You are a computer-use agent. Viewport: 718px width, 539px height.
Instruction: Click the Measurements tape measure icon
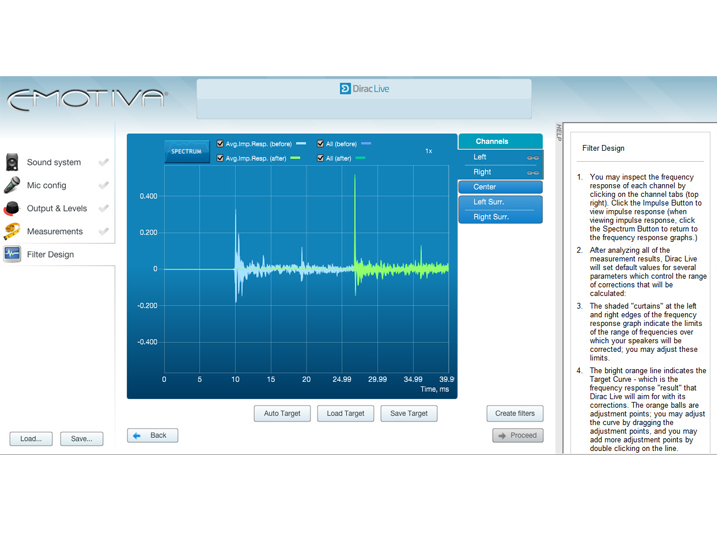(12, 231)
